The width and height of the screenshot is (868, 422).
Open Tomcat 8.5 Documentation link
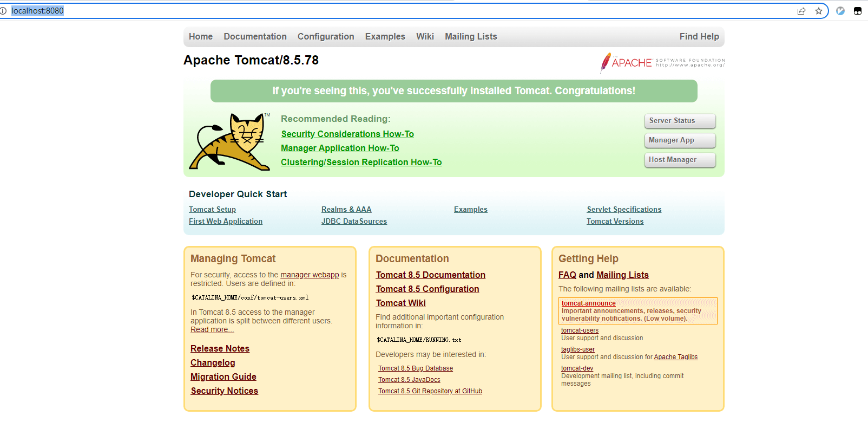click(431, 275)
